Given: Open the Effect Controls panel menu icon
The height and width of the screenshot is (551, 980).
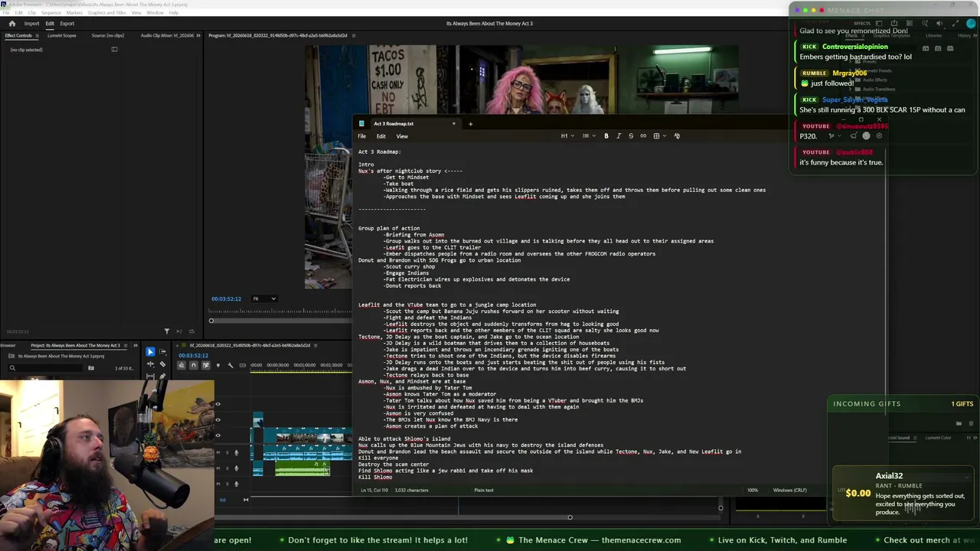Looking at the screenshot, I should point(37,36).
